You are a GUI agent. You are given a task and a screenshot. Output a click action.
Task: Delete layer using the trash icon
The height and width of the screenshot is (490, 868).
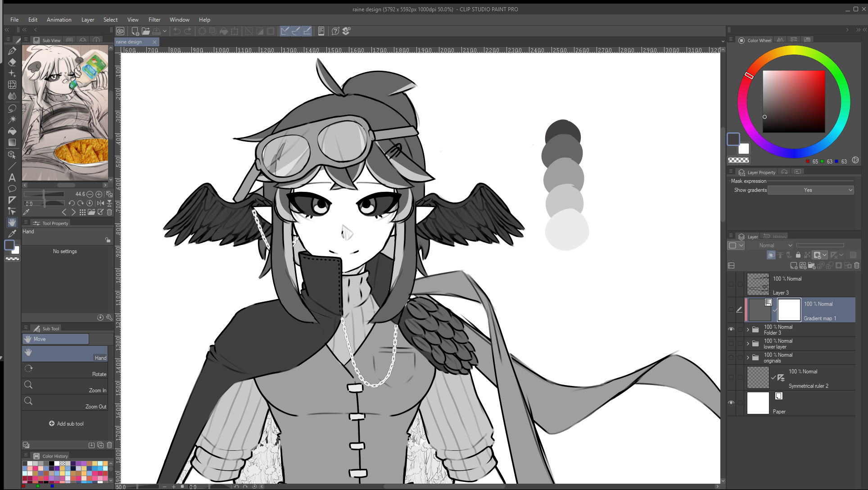click(857, 266)
